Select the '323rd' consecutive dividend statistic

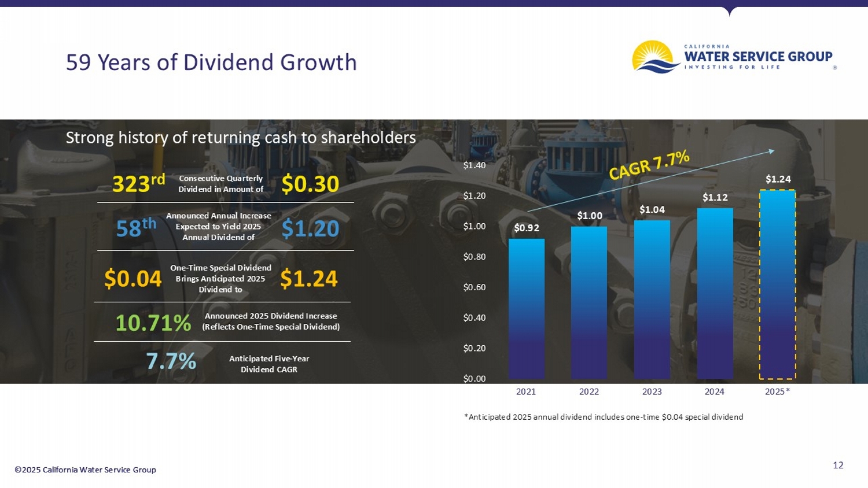[x=139, y=184]
